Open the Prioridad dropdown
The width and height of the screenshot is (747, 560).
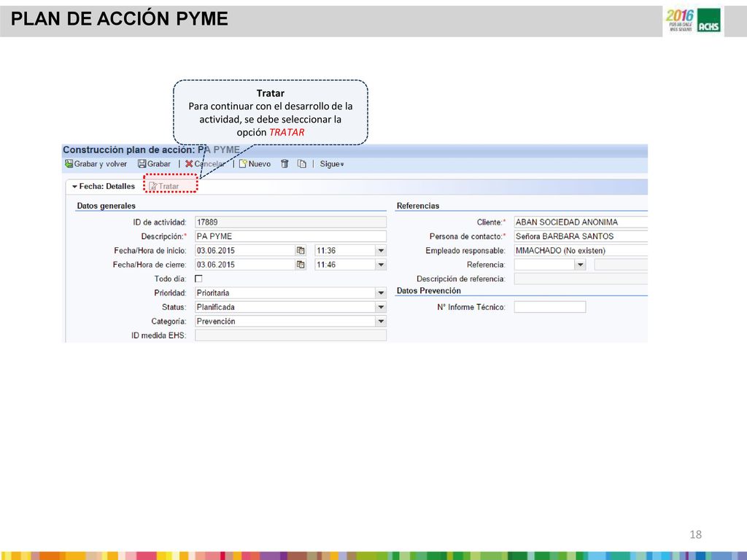[381, 293]
